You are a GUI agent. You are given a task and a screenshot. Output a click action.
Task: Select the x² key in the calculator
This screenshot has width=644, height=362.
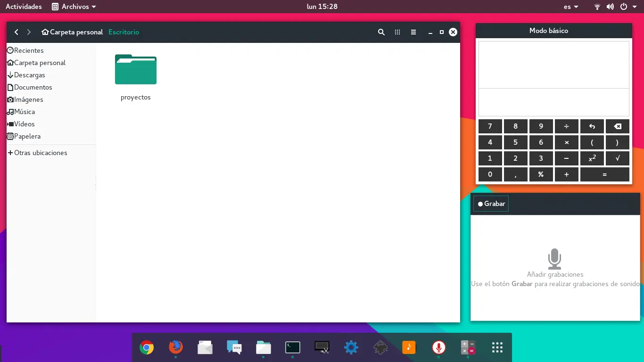(592, 158)
